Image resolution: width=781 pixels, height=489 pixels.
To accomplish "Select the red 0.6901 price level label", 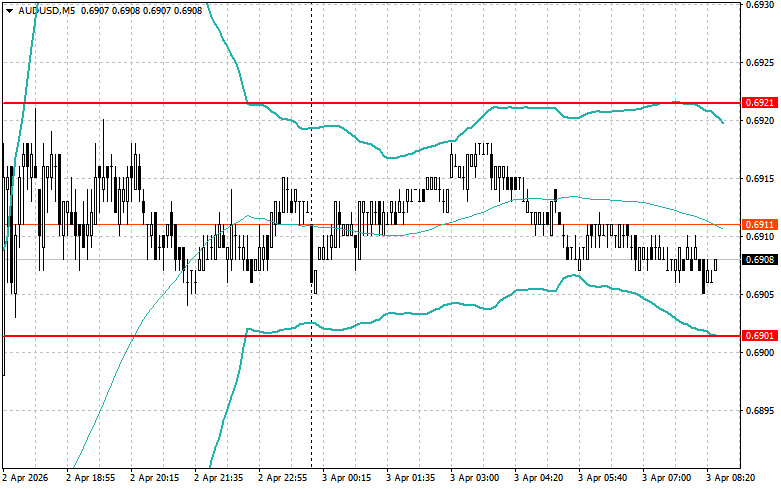I will click(x=760, y=336).
